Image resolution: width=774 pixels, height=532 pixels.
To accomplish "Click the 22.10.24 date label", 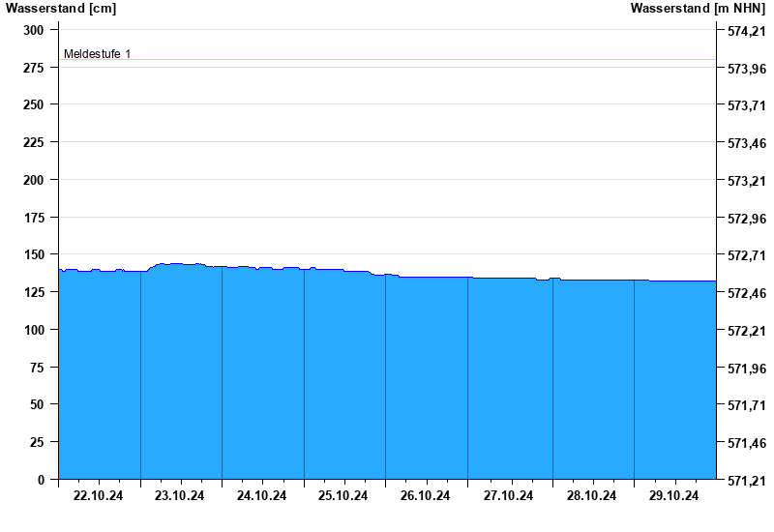I will click(x=99, y=496).
